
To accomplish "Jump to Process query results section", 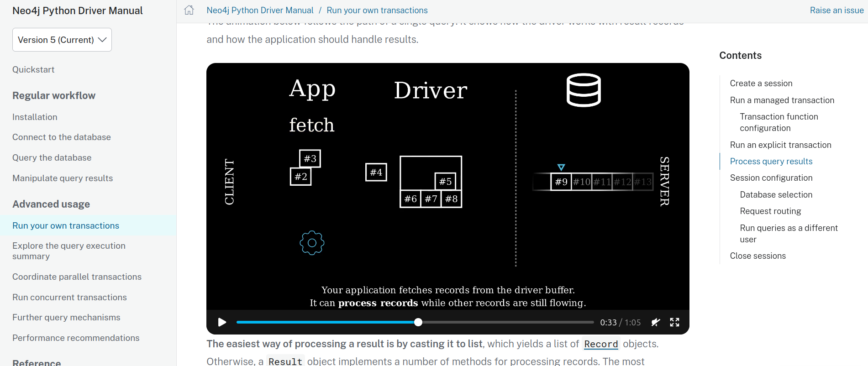I will click(x=771, y=161).
